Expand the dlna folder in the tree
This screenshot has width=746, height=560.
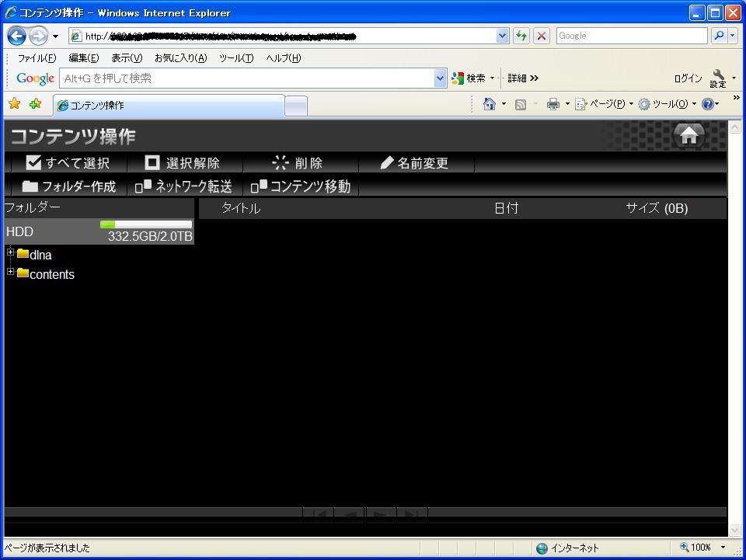(10, 252)
